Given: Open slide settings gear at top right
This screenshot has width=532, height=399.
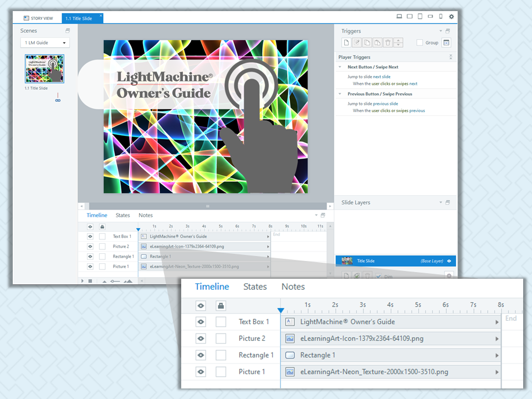Looking at the screenshot, I should point(451,17).
